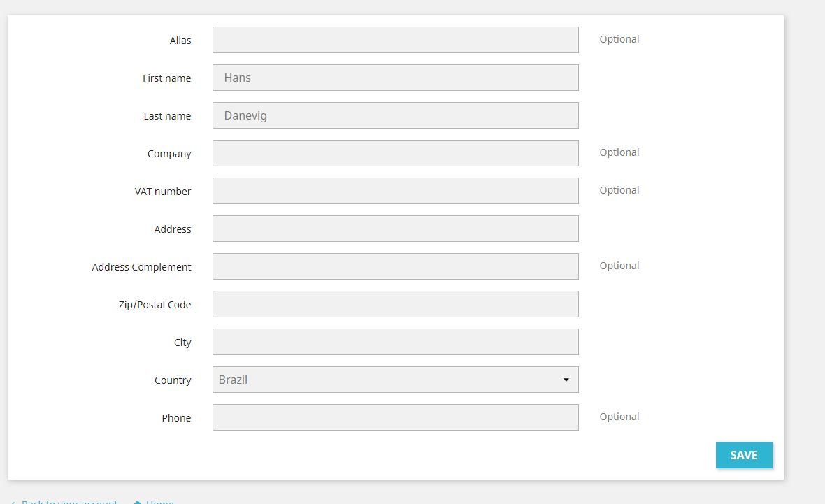Click the Optional note beside VAT number

click(619, 190)
